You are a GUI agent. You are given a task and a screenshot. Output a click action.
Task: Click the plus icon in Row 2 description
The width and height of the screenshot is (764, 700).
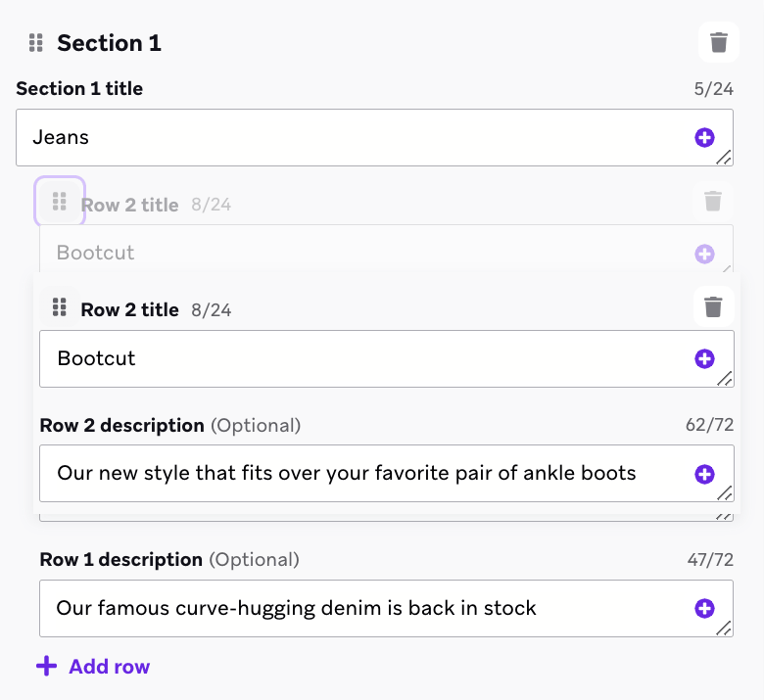point(704,475)
